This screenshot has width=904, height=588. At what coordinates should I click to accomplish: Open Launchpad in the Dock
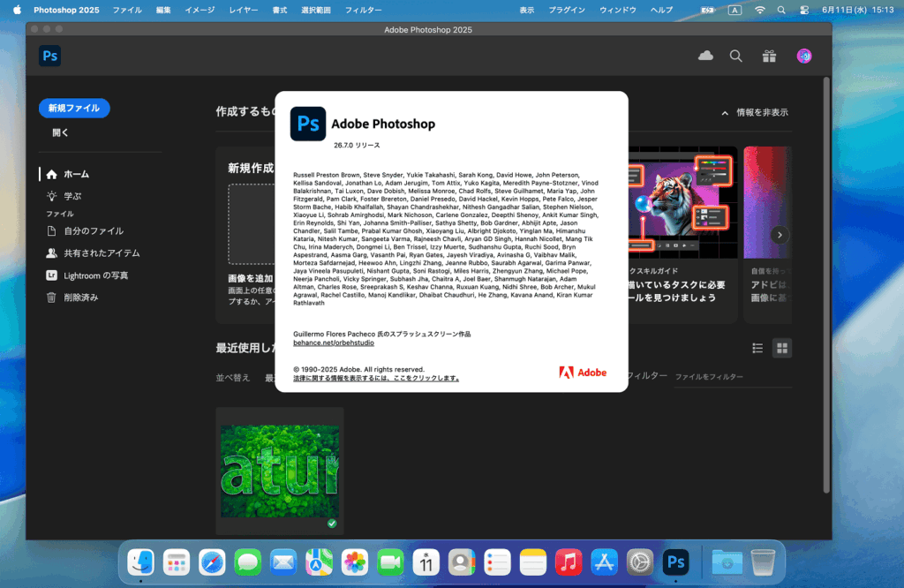pyautogui.click(x=177, y=562)
